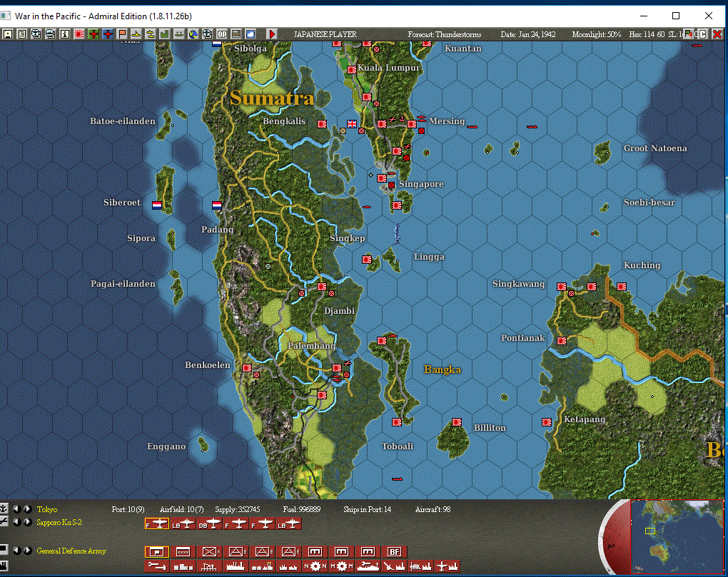Select red plane on green background icon
The image size is (728, 577).
[93, 34]
